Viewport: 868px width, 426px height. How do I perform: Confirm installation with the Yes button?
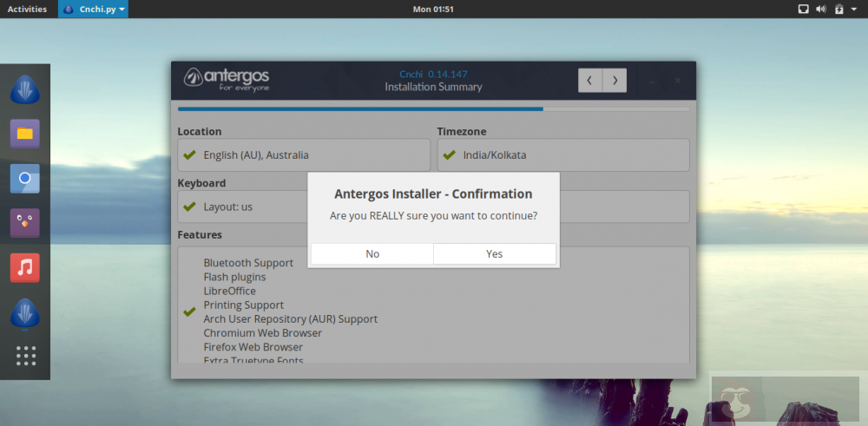pyautogui.click(x=495, y=254)
